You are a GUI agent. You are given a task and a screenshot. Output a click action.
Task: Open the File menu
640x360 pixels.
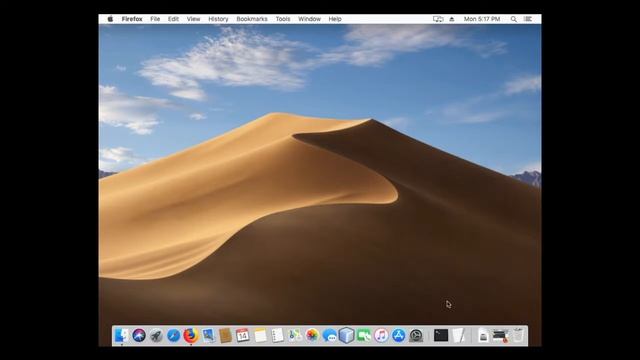(x=155, y=19)
